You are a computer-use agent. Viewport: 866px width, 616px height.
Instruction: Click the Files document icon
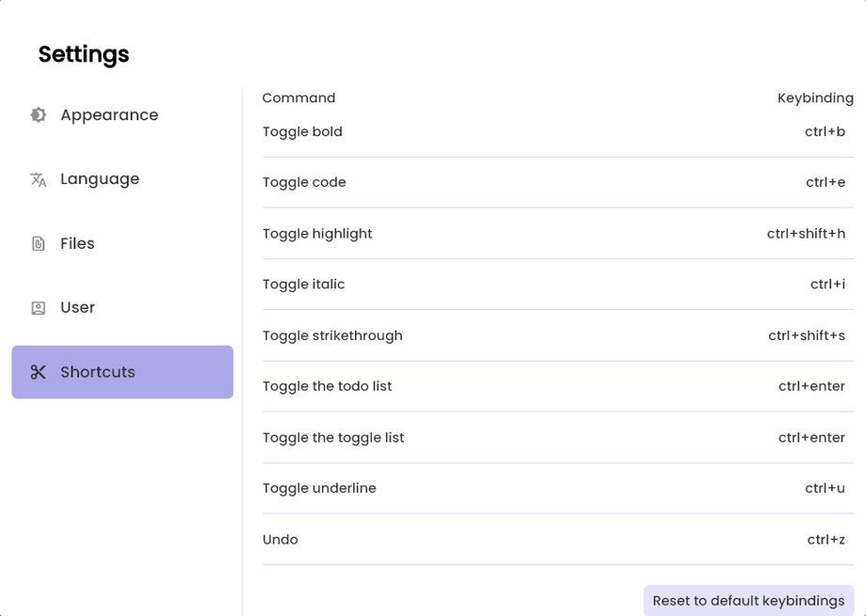38,243
